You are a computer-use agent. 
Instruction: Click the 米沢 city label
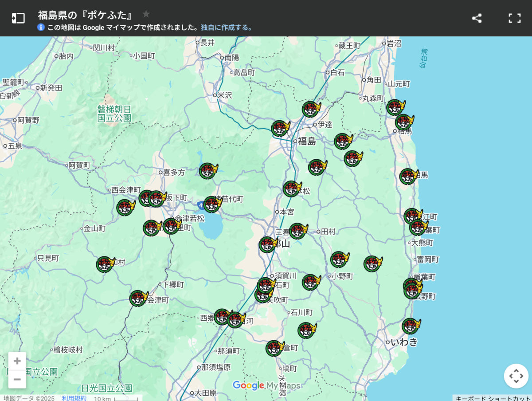pos(225,95)
